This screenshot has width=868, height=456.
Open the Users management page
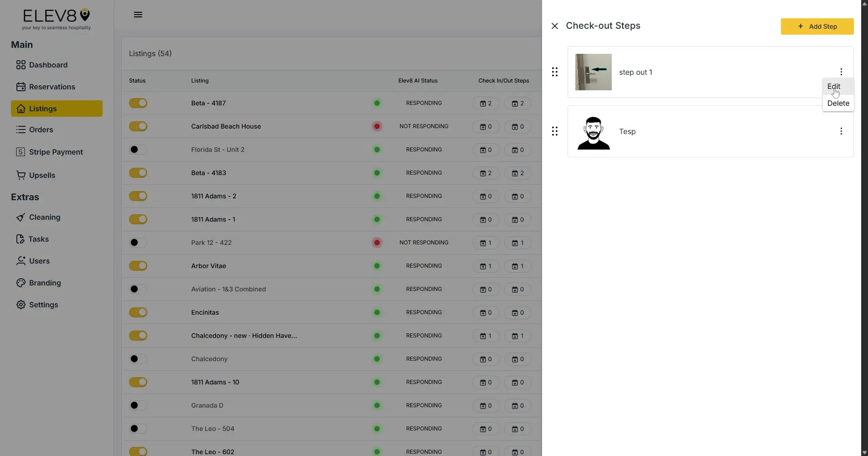[x=39, y=261]
